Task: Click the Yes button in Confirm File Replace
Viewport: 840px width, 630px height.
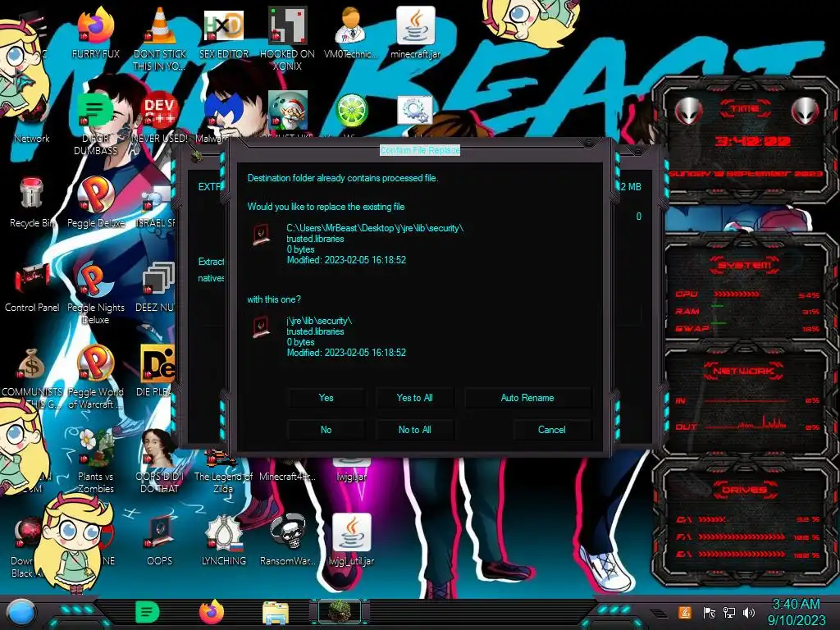Action: 326,398
